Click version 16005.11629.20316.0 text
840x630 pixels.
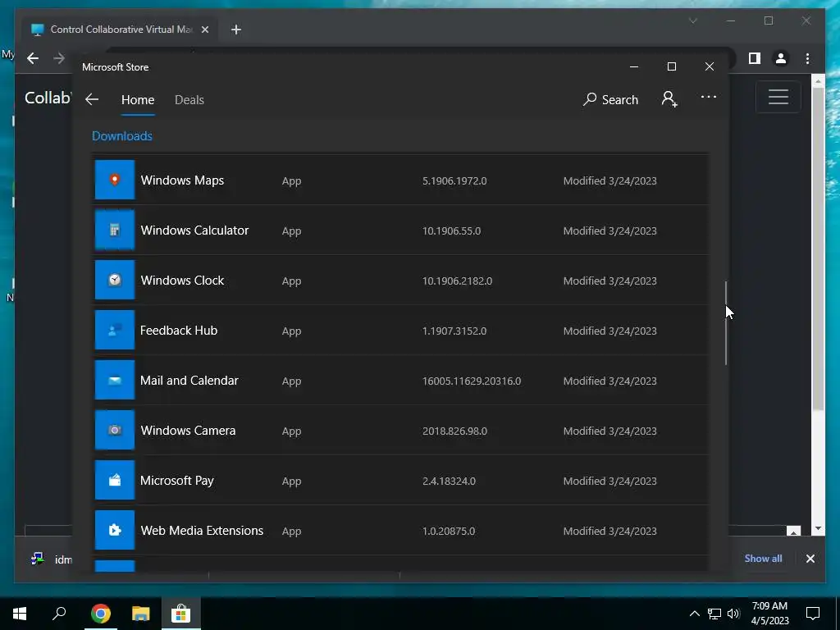click(472, 381)
